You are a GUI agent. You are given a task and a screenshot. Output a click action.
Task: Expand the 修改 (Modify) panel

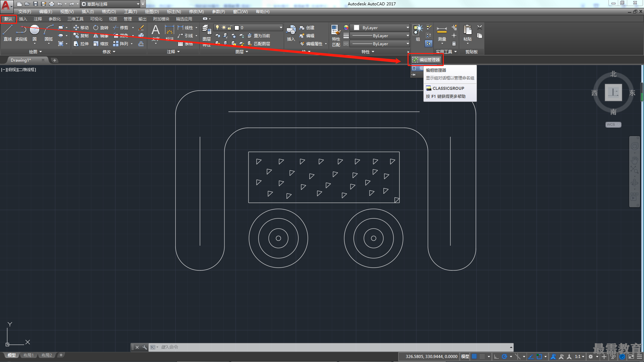[x=109, y=52]
